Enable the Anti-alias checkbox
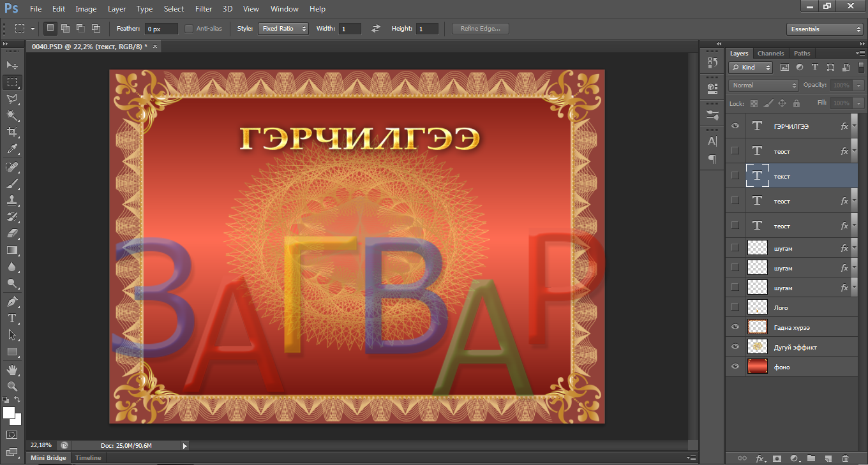Viewport: 868px width, 465px height. coord(189,29)
